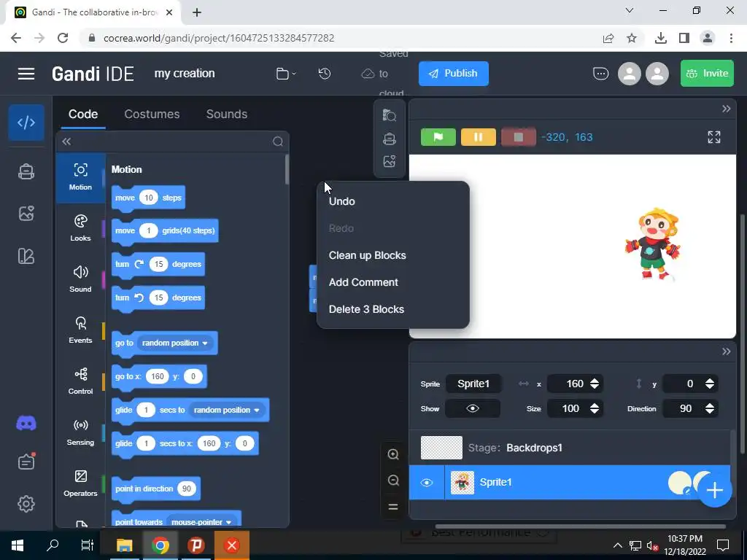Start project with green flag
Image resolution: width=747 pixels, height=560 pixels.
438,137
